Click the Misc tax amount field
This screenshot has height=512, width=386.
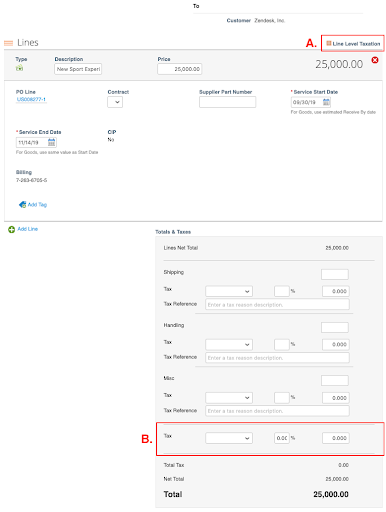point(336,398)
